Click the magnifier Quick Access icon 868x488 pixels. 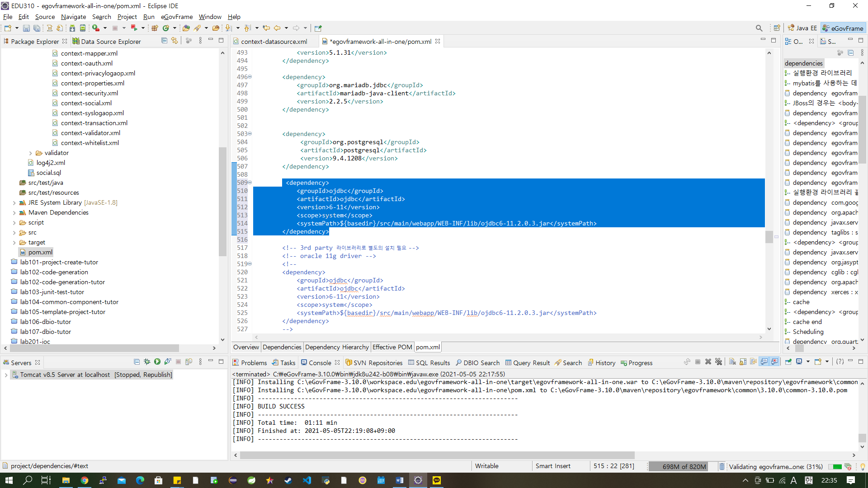click(x=759, y=28)
